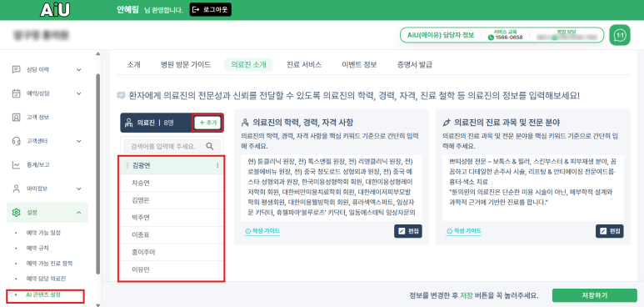Click the 상담 이력 speech bubble icon
The width and height of the screenshot is (644, 307).
pos(16,69)
